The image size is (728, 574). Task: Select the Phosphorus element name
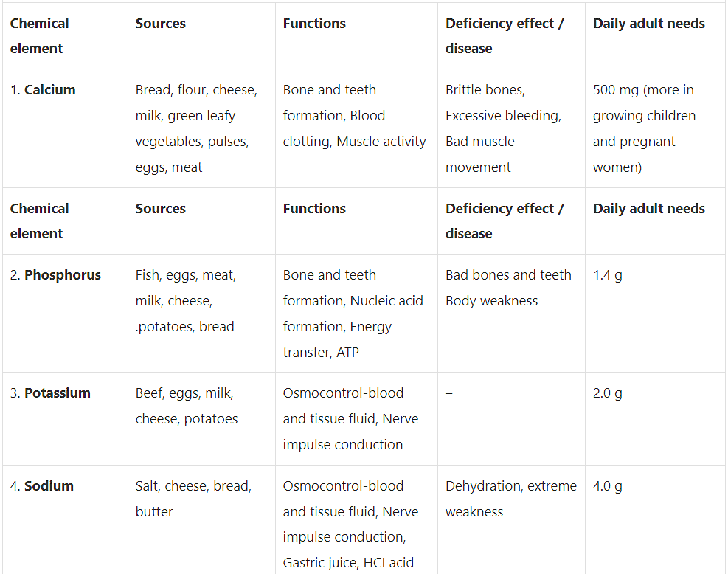tap(62, 275)
